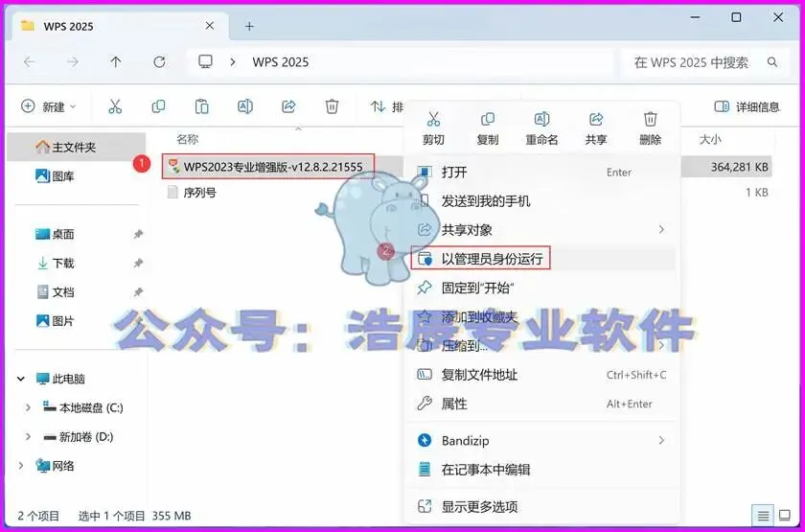Go back with the left arrow

tap(30, 62)
